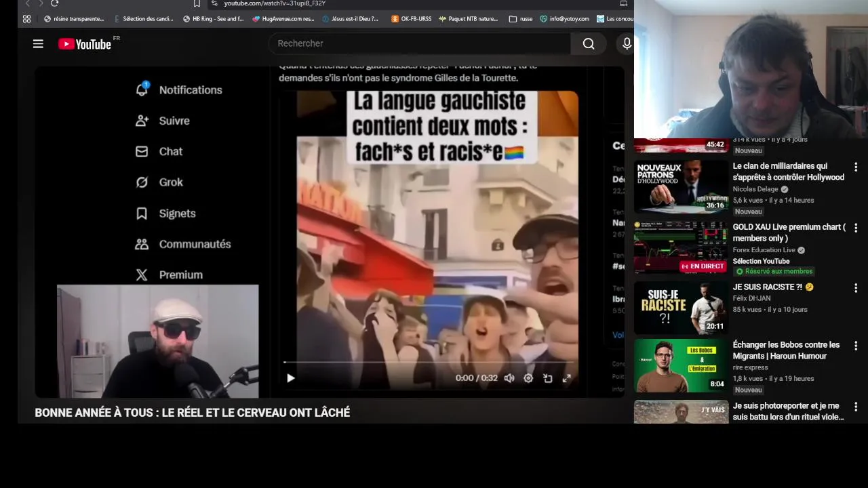
Task: Open the GOLD XAU live chart thumbnail
Action: 681,247
